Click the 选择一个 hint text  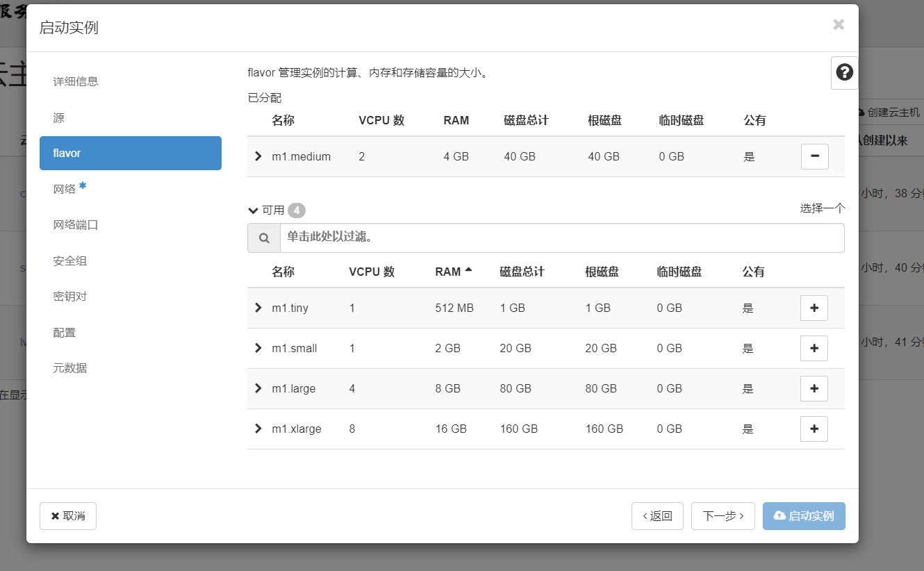point(823,208)
